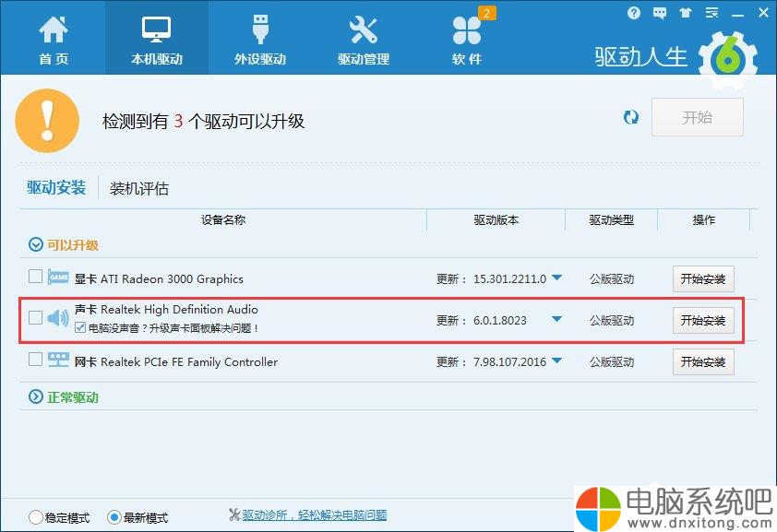Click the sound card speaker icon
Screen dimensions: 777x532
[58, 318]
